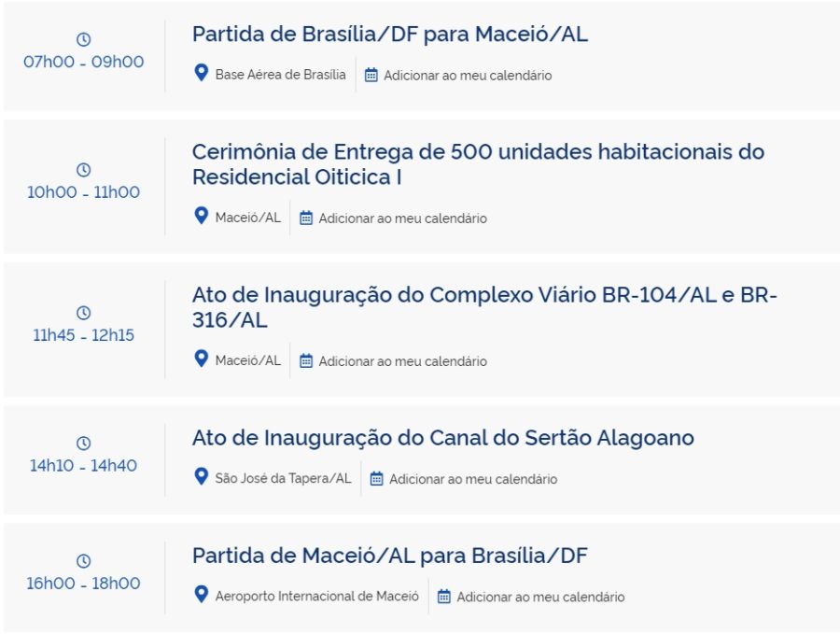840x634 pixels.
Task: Click location pin beside São José da Tapera/AL
Action: click(x=201, y=478)
